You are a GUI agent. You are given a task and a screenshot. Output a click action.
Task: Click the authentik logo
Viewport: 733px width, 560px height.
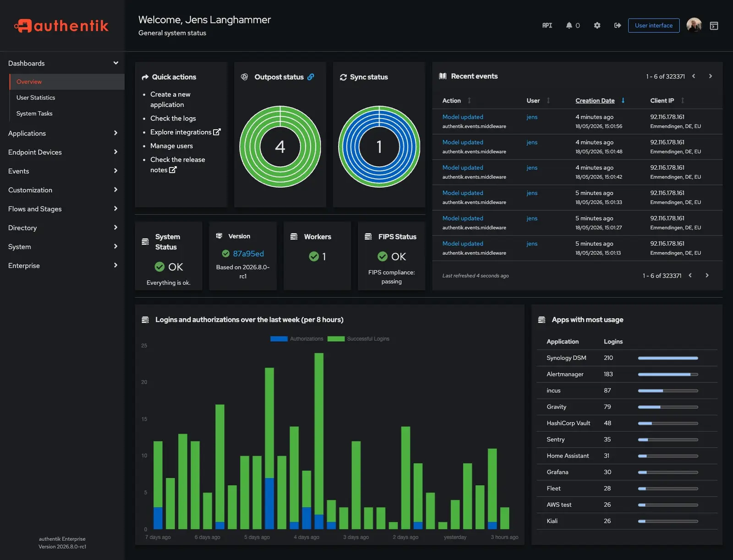click(61, 26)
